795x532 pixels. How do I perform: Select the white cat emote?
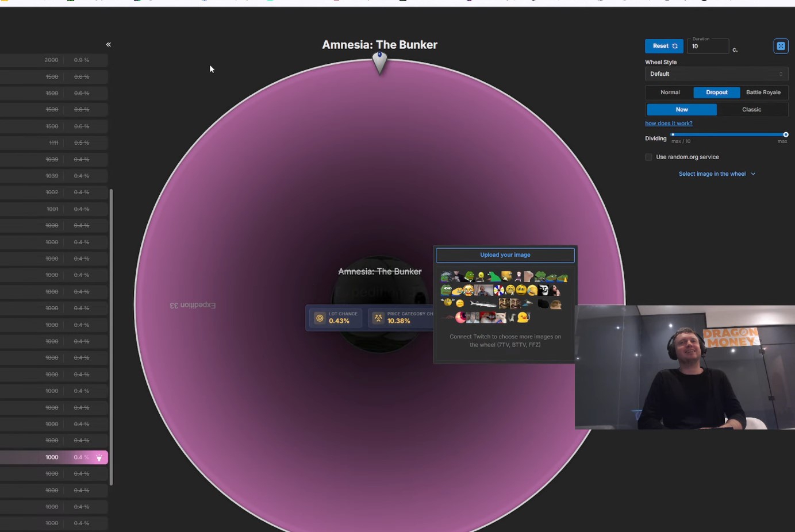point(501,317)
